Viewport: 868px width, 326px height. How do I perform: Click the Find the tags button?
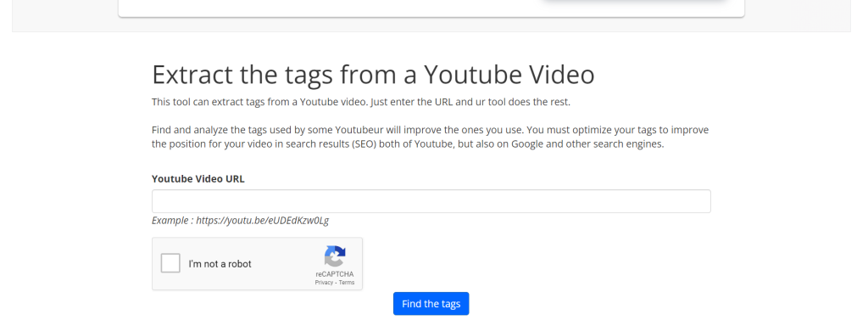(431, 304)
